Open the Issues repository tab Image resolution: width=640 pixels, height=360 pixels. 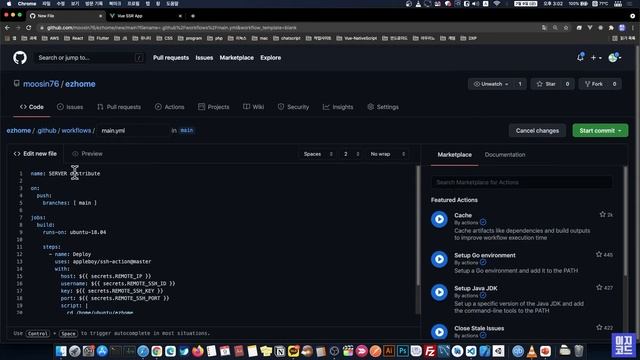point(70,107)
